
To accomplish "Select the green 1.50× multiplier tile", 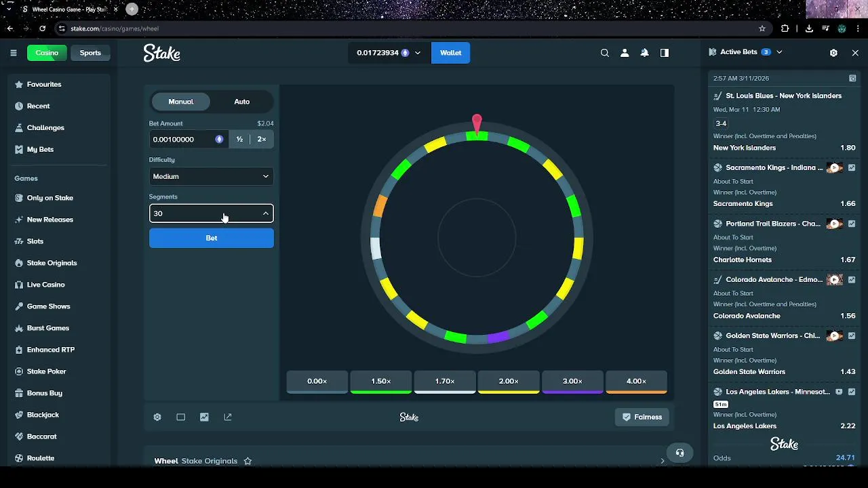I will (381, 382).
